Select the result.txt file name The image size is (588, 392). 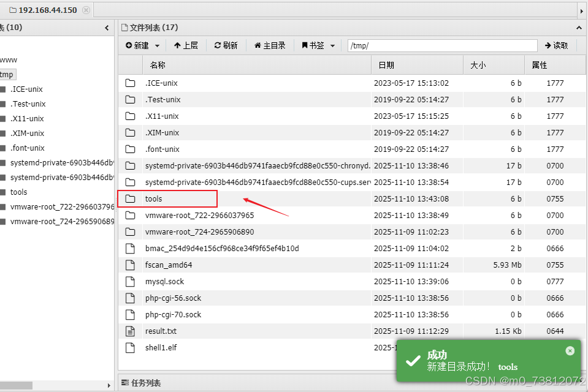(x=161, y=331)
